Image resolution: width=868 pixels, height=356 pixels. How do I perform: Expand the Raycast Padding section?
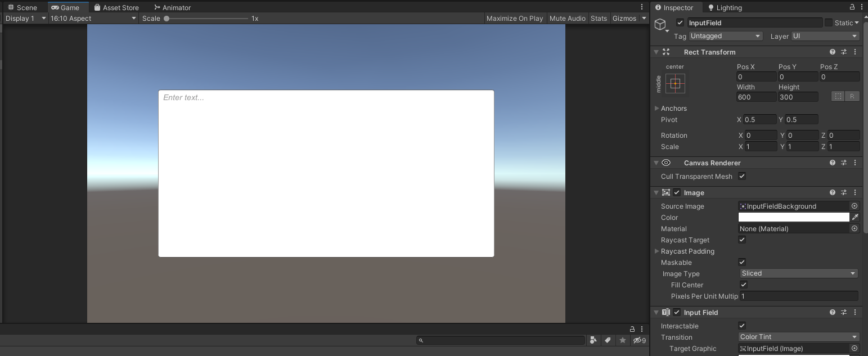pyautogui.click(x=657, y=251)
